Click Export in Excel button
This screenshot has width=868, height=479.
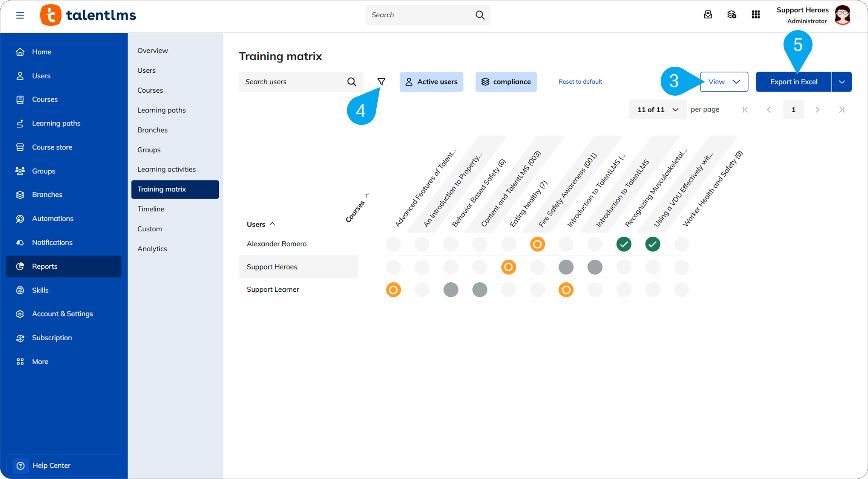(793, 82)
